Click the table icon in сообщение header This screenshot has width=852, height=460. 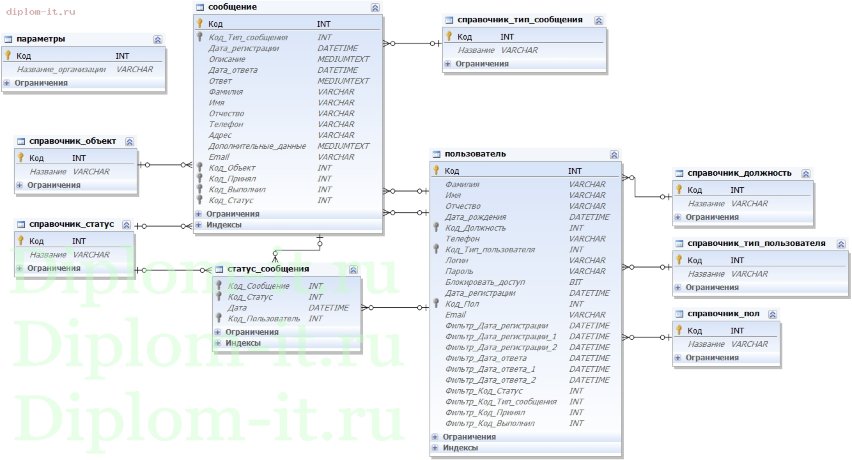tap(200, 7)
